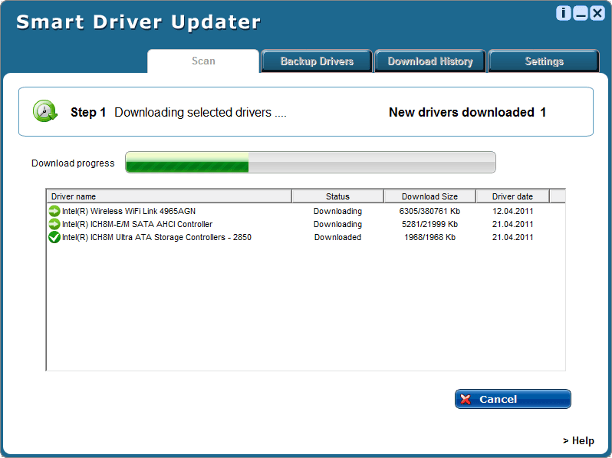Click the 6305/380761 Kb size cell
The image size is (612, 458).
(429, 211)
